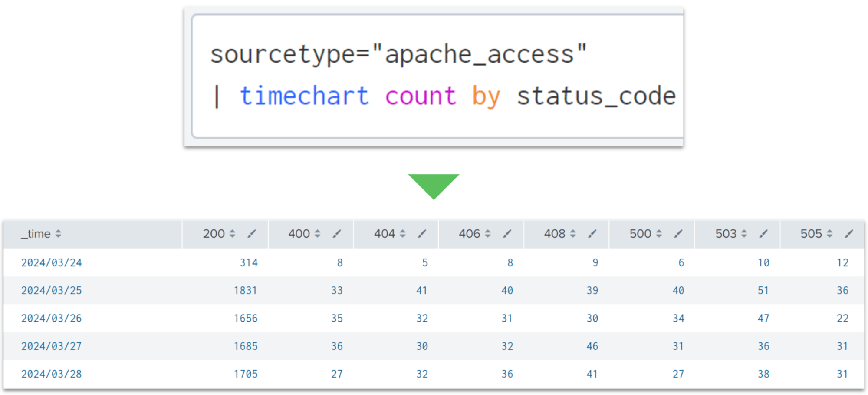The image size is (868, 395).
Task: Click value 5 in the 404 column
Action: (425, 262)
